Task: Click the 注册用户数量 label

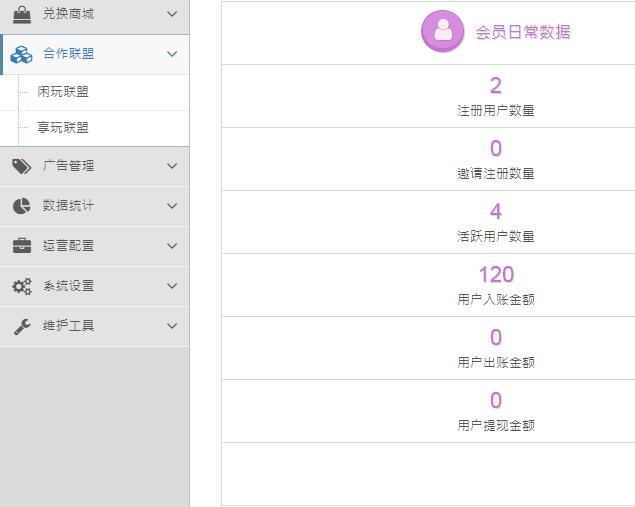Action: pyautogui.click(x=496, y=111)
